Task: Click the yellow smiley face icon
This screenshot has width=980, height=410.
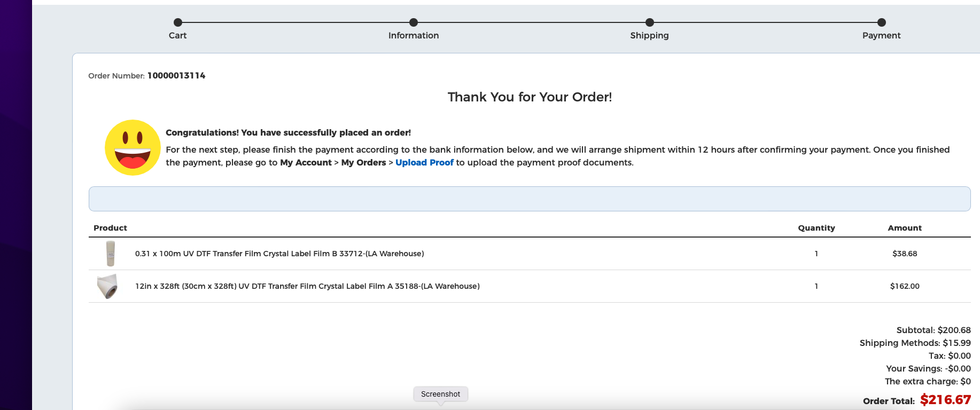Action: (133, 147)
